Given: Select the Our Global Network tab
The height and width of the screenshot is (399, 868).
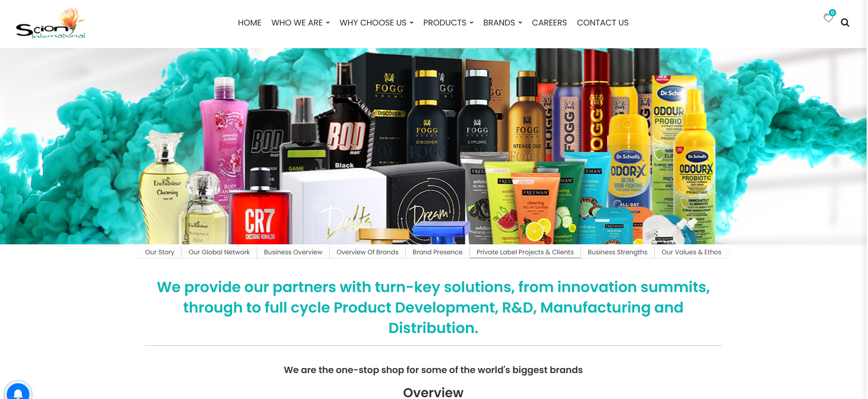Looking at the screenshot, I should pyautogui.click(x=219, y=252).
